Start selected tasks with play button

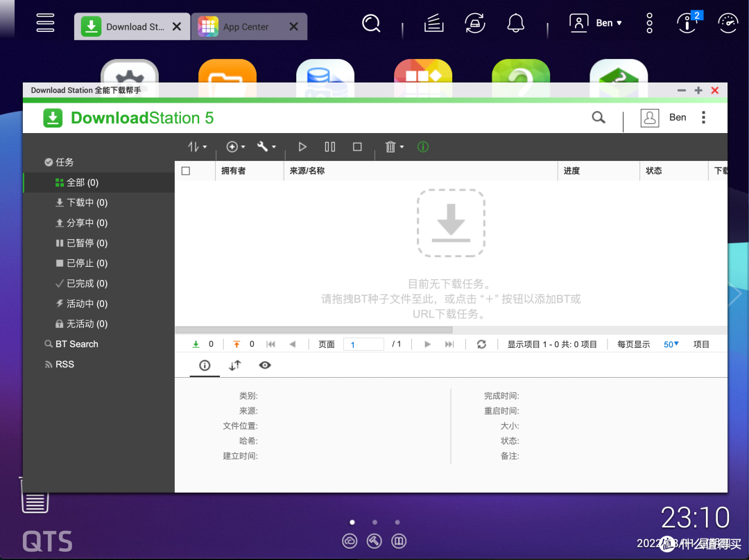[302, 146]
